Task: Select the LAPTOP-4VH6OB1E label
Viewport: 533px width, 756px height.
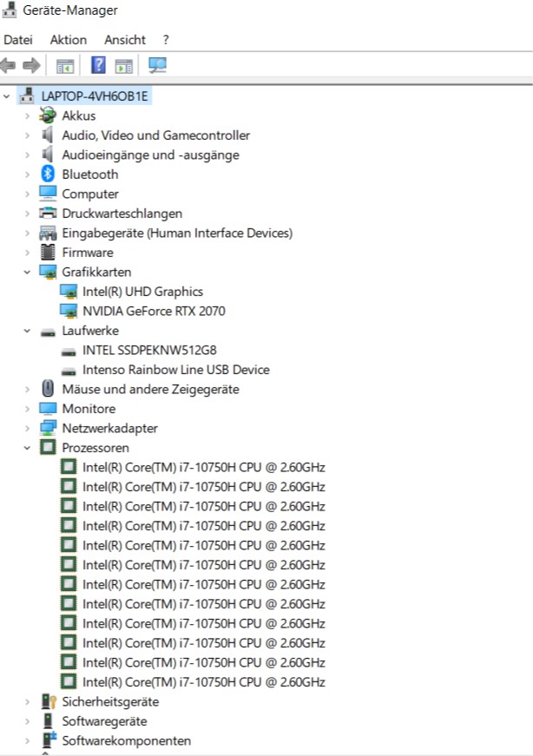Action: coord(95,96)
